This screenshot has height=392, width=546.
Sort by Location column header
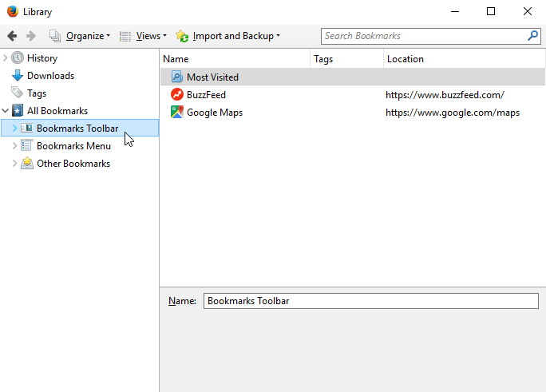click(x=463, y=59)
